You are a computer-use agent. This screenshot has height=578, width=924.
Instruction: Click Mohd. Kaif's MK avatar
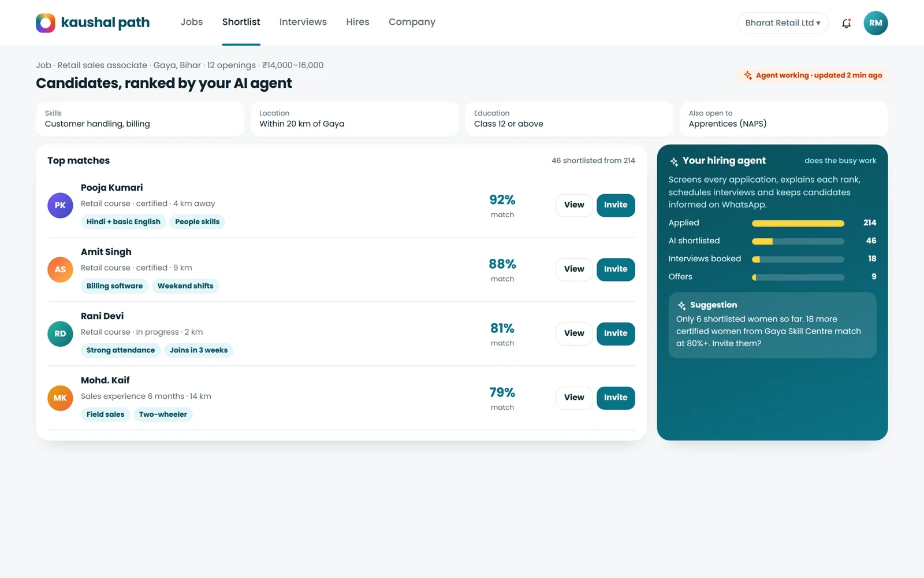pyautogui.click(x=60, y=398)
